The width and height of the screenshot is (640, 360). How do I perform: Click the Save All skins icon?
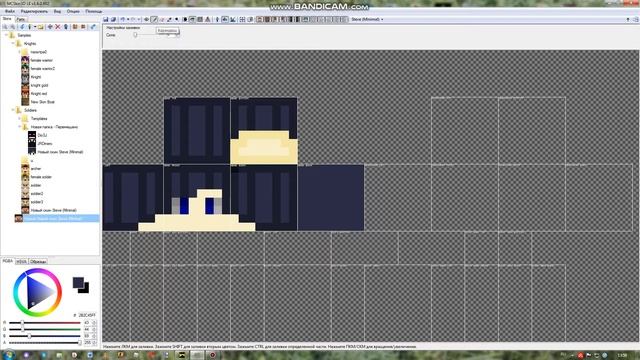click(114, 19)
